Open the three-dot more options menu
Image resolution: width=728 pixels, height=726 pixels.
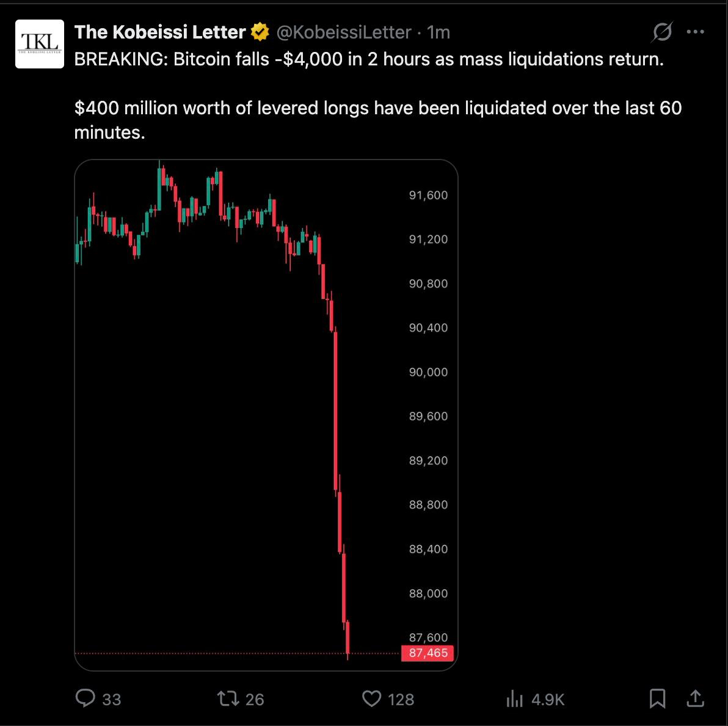click(x=695, y=32)
